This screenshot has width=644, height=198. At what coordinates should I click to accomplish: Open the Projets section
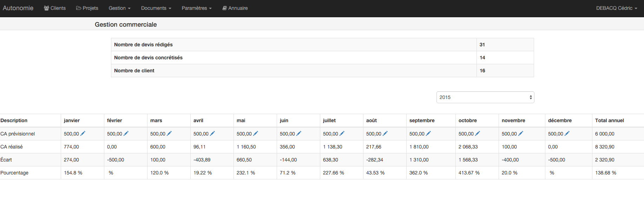click(87, 8)
